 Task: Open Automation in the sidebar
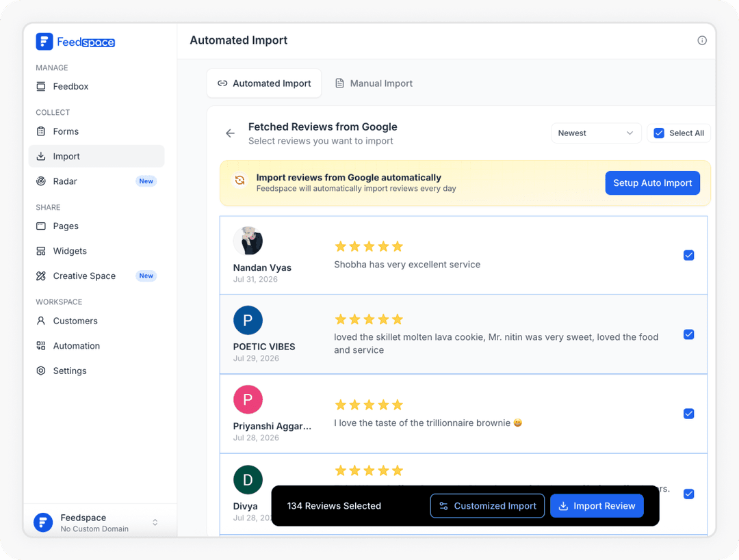(x=96, y=346)
